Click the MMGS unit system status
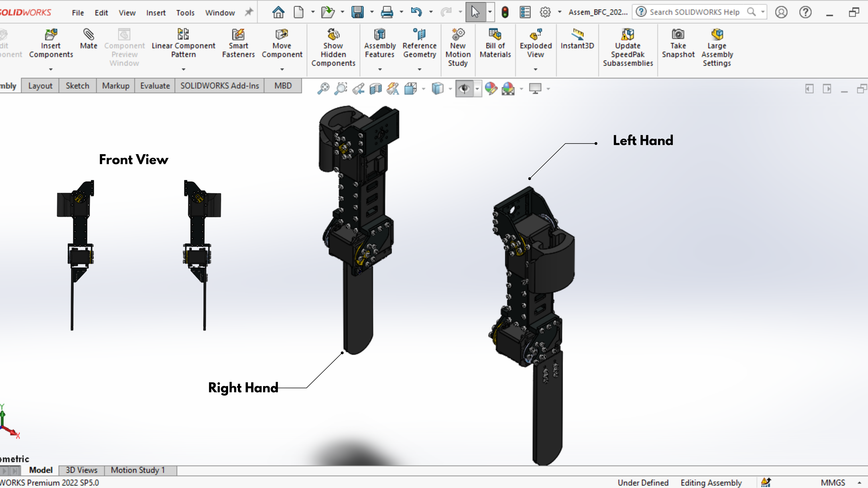The width and height of the screenshot is (868, 488). pyautogui.click(x=833, y=483)
